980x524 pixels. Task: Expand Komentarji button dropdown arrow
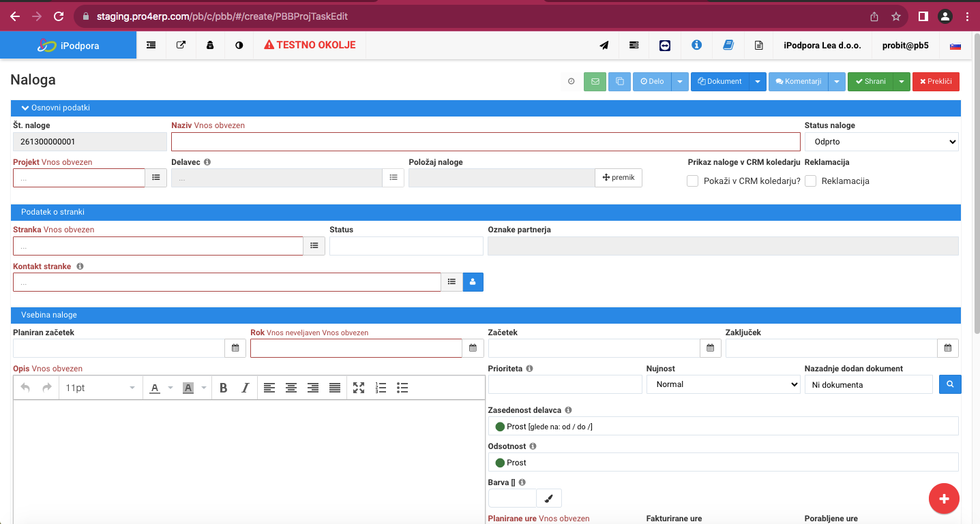[837, 82]
